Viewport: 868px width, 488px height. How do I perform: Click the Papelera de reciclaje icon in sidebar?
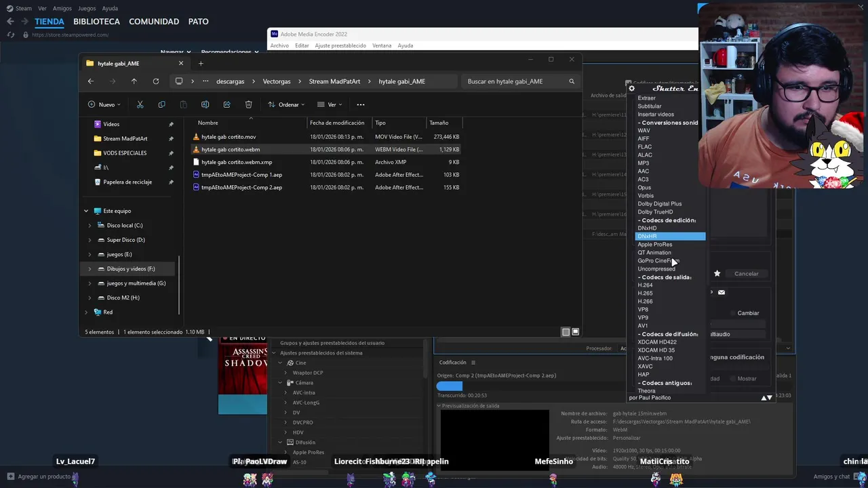98,182
